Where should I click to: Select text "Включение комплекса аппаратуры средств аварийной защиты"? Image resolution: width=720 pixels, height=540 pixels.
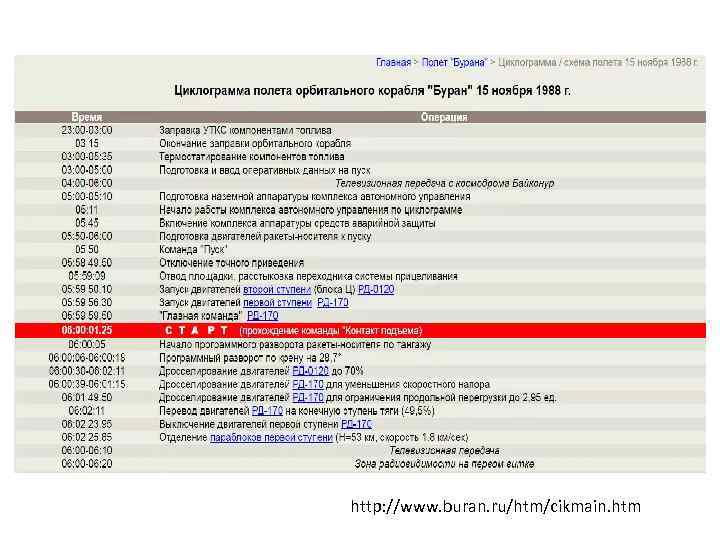click(x=297, y=223)
